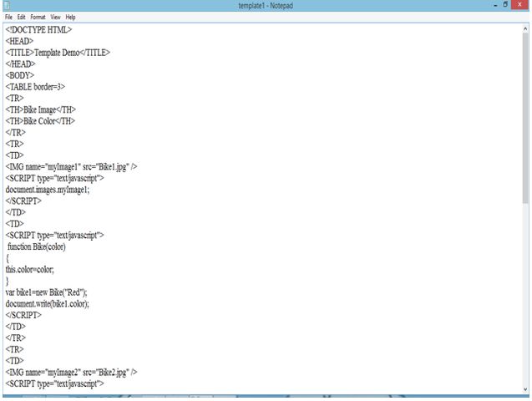Click the closing </HEAD> line

20,64
